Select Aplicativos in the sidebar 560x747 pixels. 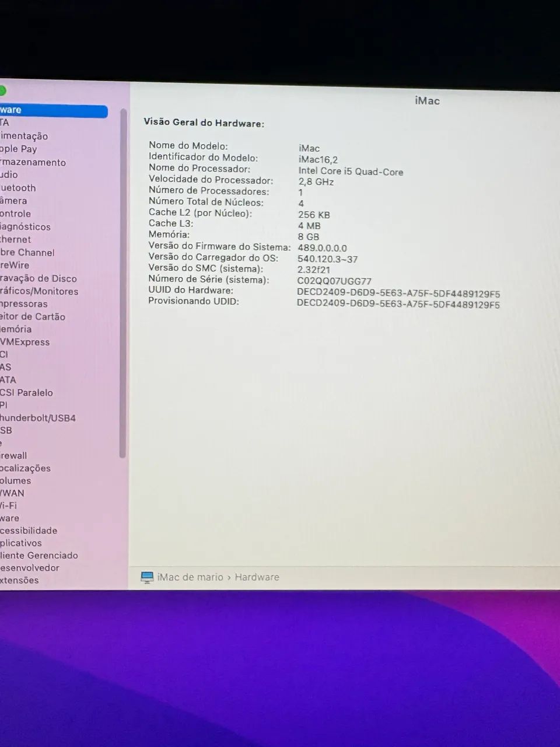point(21,543)
